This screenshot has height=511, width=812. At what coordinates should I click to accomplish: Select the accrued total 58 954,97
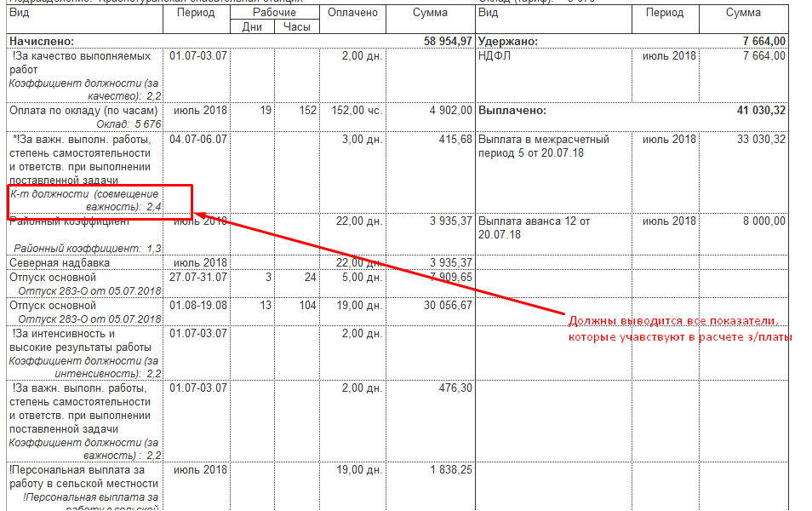tap(447, 41)
